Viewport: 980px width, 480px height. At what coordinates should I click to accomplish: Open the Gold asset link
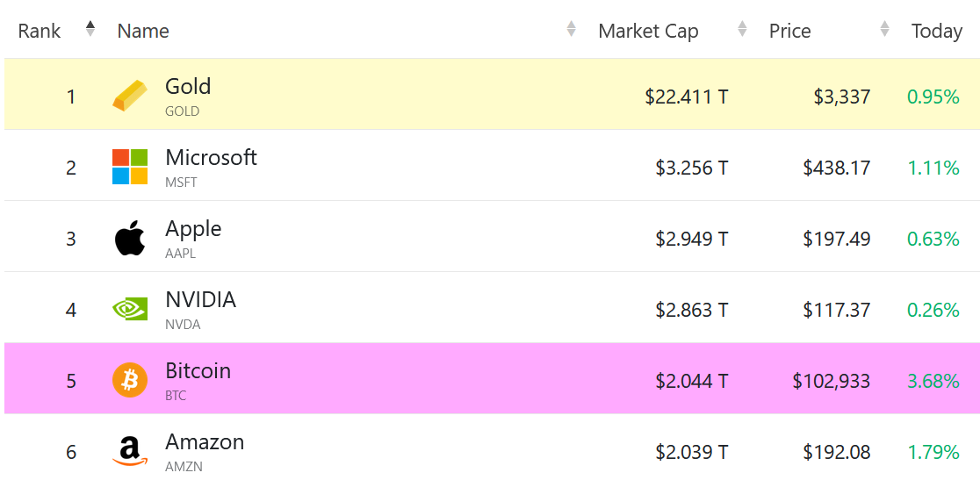point(188,85)
